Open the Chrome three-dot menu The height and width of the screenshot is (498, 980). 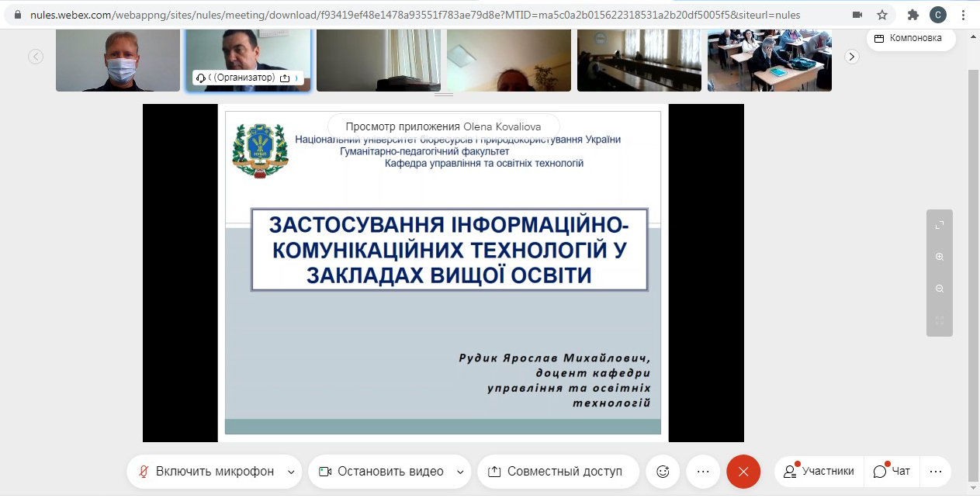963,15
